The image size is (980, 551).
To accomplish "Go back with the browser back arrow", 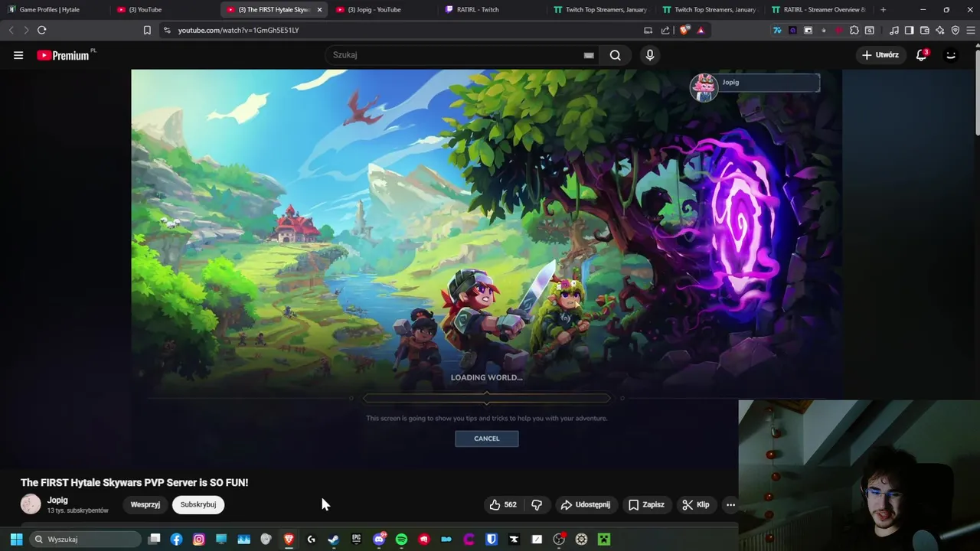I will [x=11, y=30].
